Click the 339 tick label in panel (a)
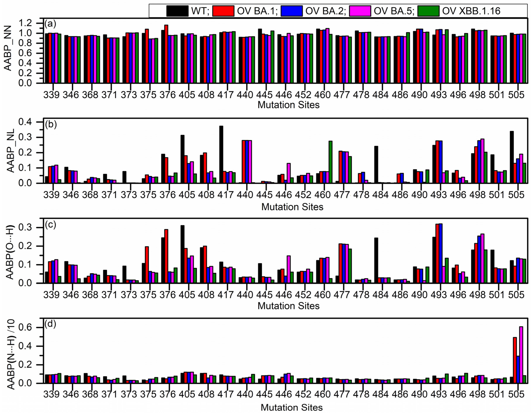 (x=51, y=95)
